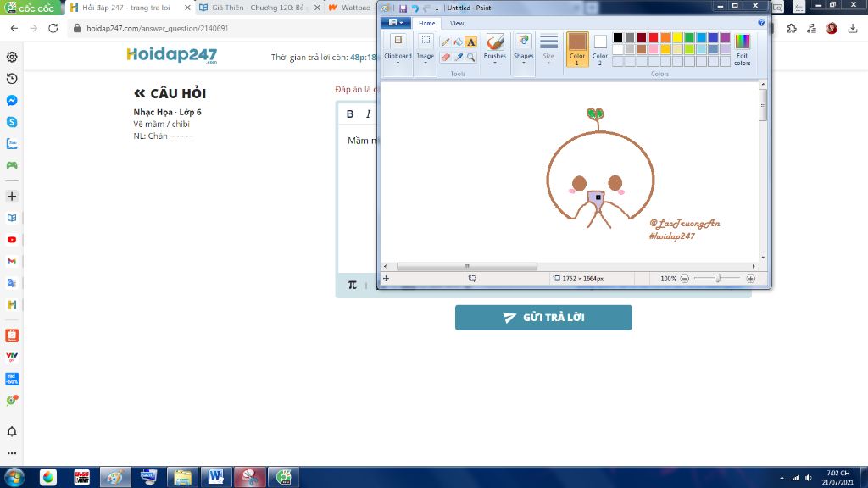
Task: Open the Windows Start button
Action: point(14,477)
